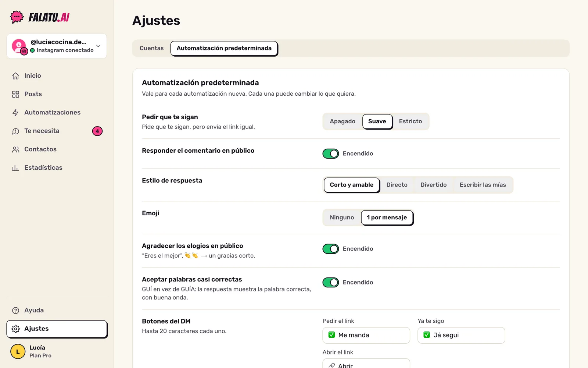Click the Inicio home icon
The width and height of the screenshot is (588, 368).
pos(15,76)
